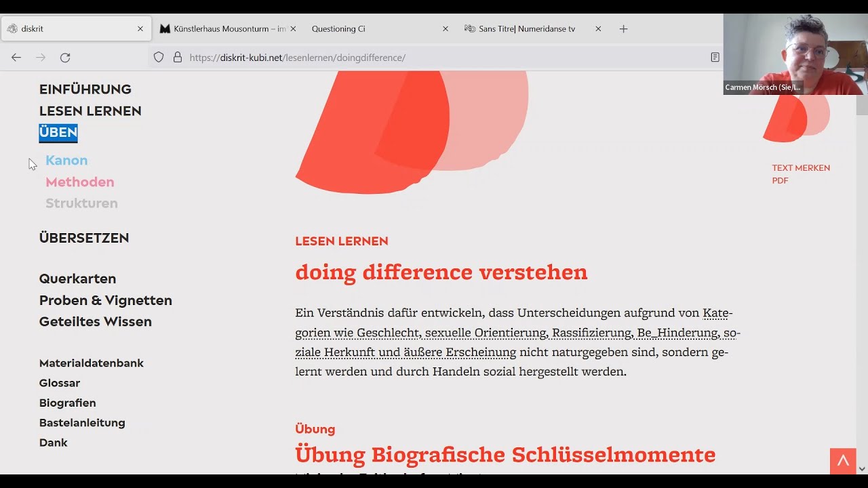Open the Methoden submenu link
This screenshot has height=488, width=868.
click(x=80, y=182)
